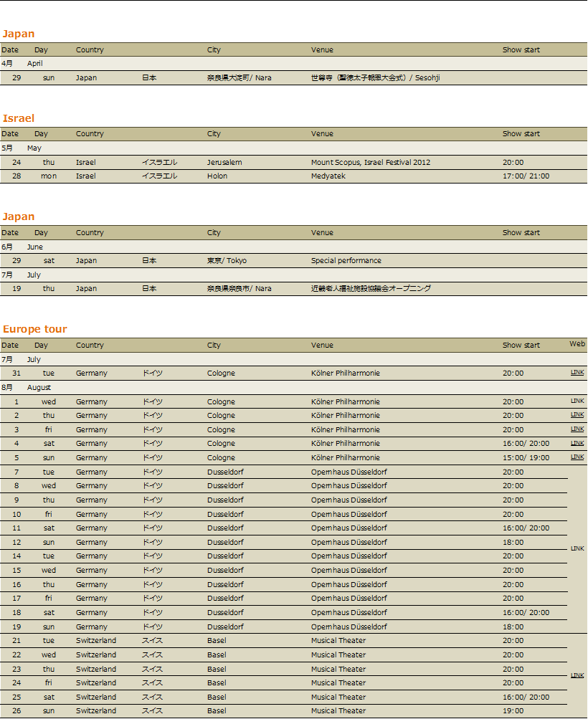Open the LINK for August 4 Cologne show
The height and width of the screenshot is (719, 588).
577,444
